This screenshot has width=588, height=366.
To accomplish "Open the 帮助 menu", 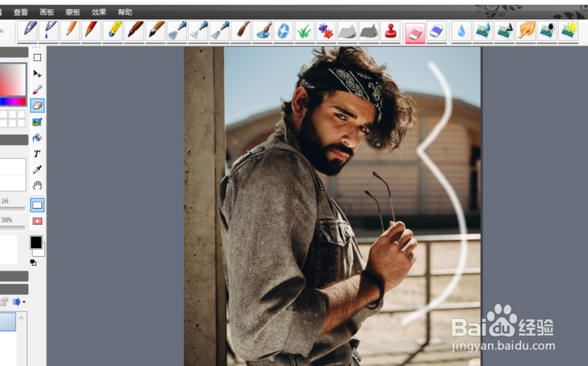I will [125, 12].
